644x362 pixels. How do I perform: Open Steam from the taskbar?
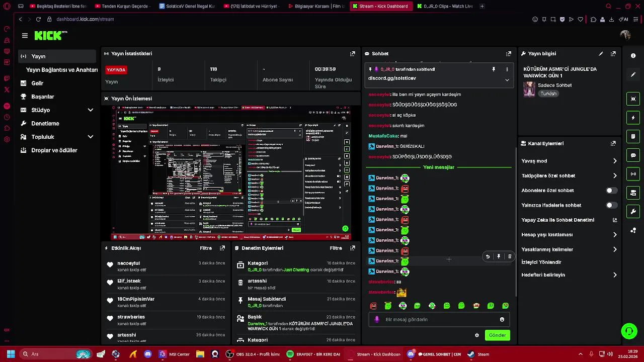(478, 354)
